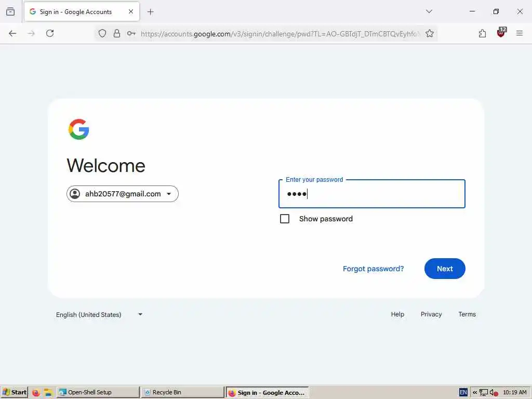532x399 pixels.
Task: Click the EN language indicator
Action: coord(463,393)
